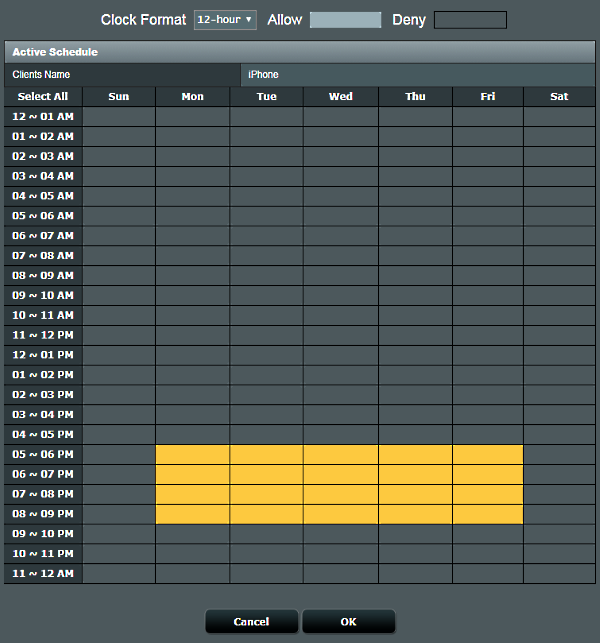Select the 07 ~ 08 AM row label
The width and height of the screenshot is (600, 643).
click(x=43, y=256)
